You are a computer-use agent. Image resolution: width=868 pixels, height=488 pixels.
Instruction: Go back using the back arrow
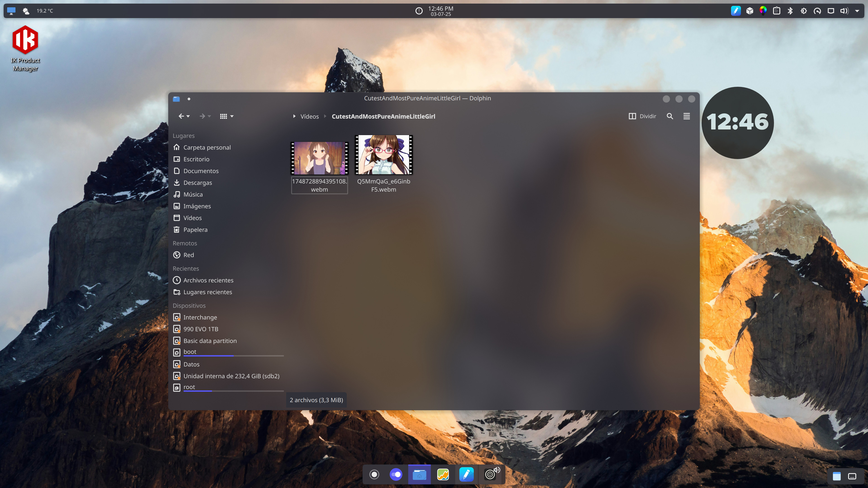pyautogui.click(x=181, y=116)
